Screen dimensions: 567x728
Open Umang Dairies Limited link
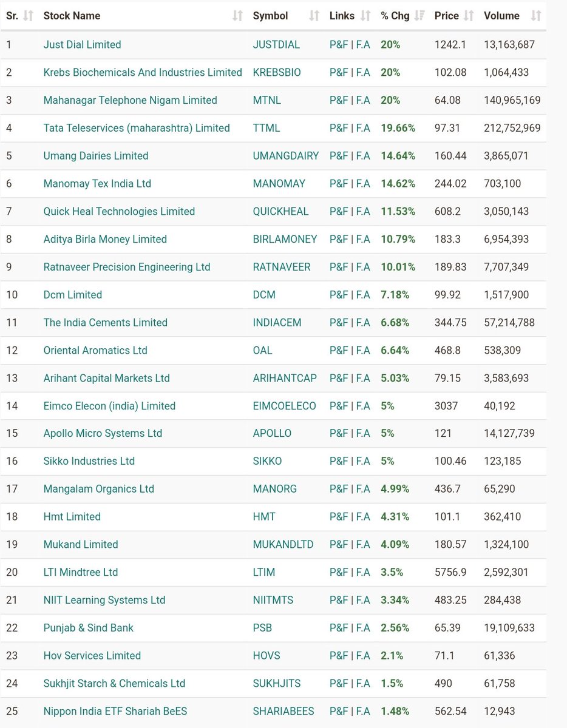[96, 156]
